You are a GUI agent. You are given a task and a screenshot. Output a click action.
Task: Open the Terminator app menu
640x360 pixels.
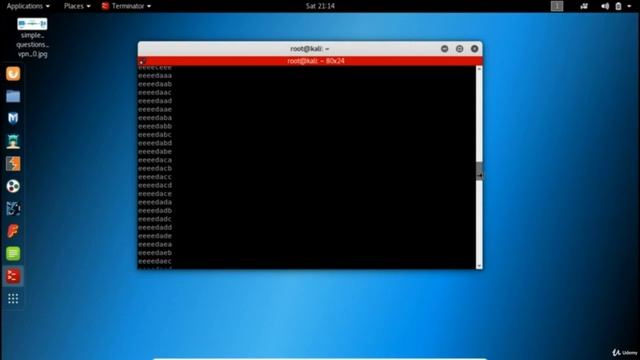(127, 6)
